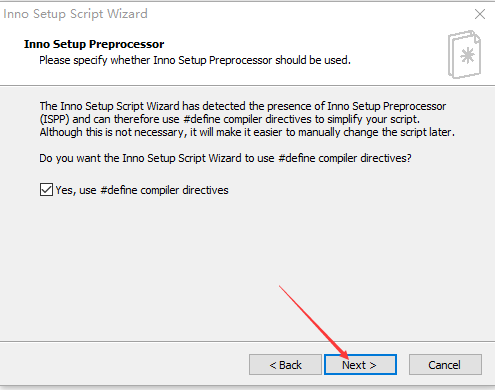Click the 'Although this is not necessary' line
495x390 pixels.
[x=247, y=132]
